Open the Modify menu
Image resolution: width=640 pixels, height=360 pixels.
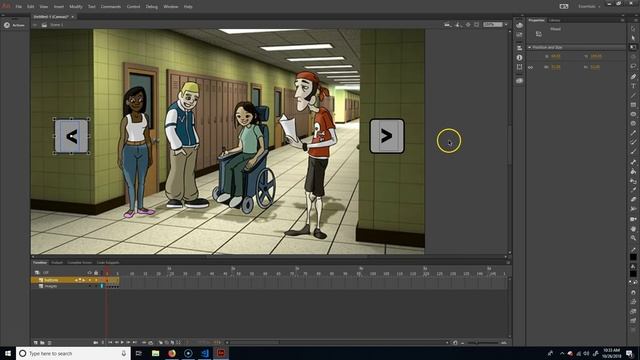pyautogui.click(x=76, y=7)
